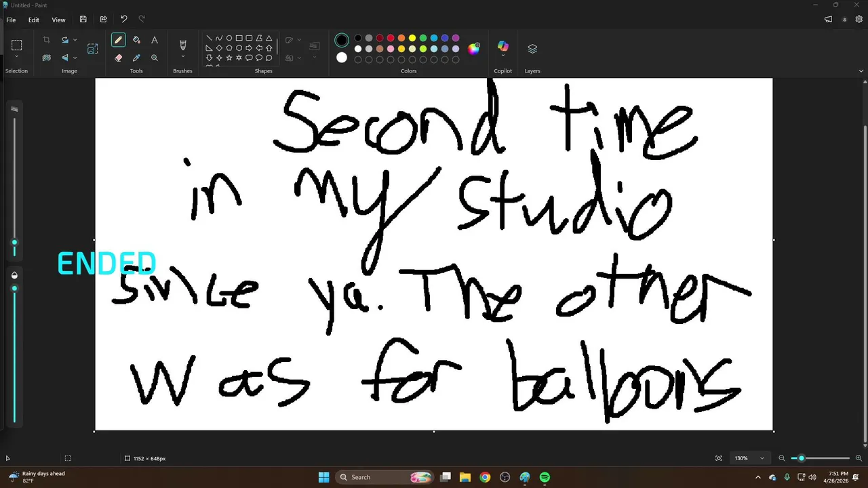Choose the Diamond shape
Image resolution: width=868 pixels, height=488 pixels.
(219, 48)
